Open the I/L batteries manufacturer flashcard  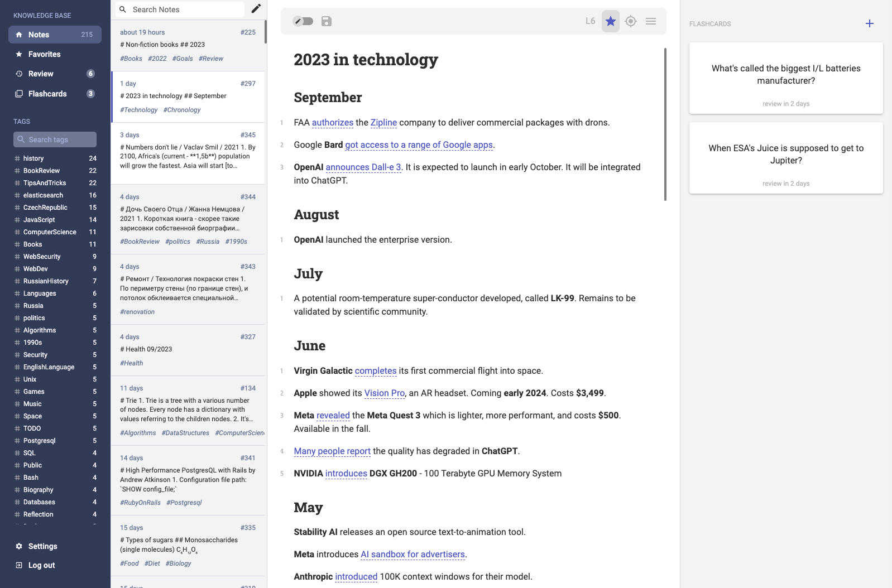point(786,78)
